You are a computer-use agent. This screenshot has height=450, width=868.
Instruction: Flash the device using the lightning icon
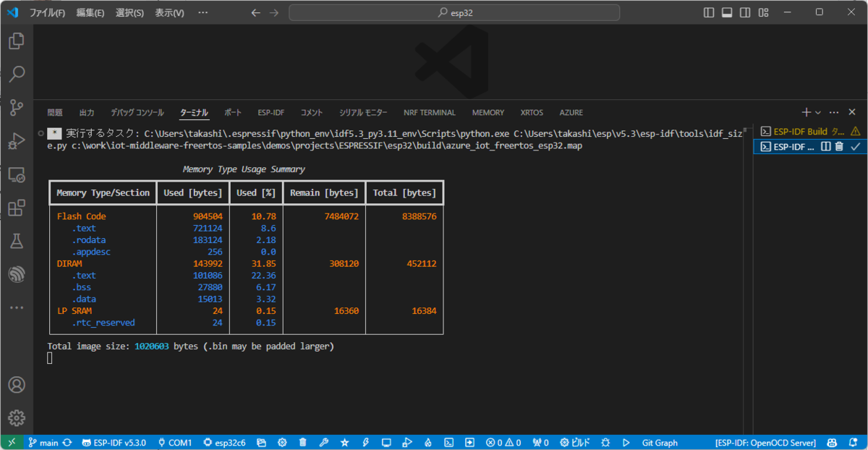coord(365,442)
